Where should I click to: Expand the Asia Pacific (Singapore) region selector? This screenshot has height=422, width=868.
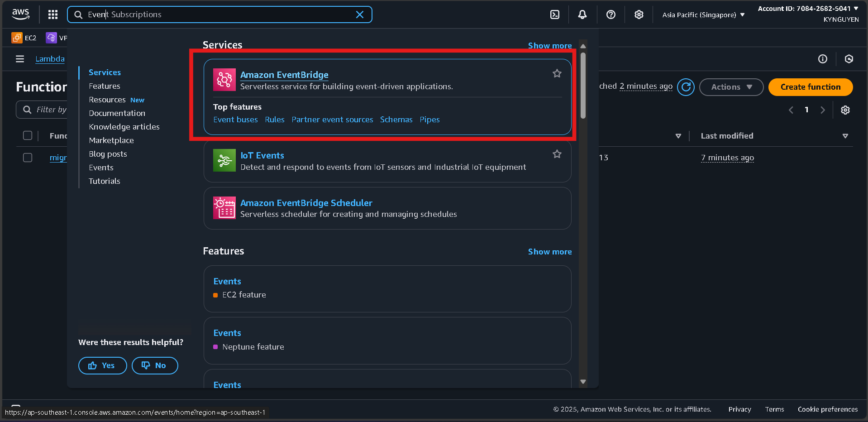click(x=702, y=14)
